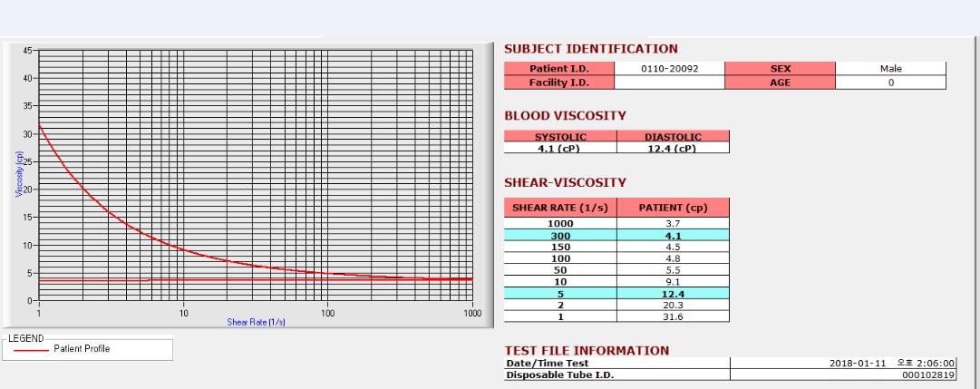Click the SEX header cell
The image size is (980, 389).
pyautogui.click(x=780, y=69)
